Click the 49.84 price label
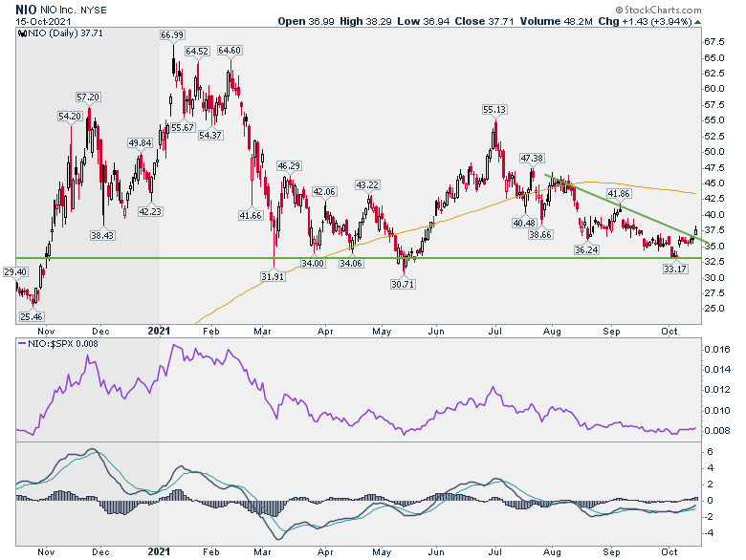The width and height of the screenshot is (746, 560). click(140, 143)
